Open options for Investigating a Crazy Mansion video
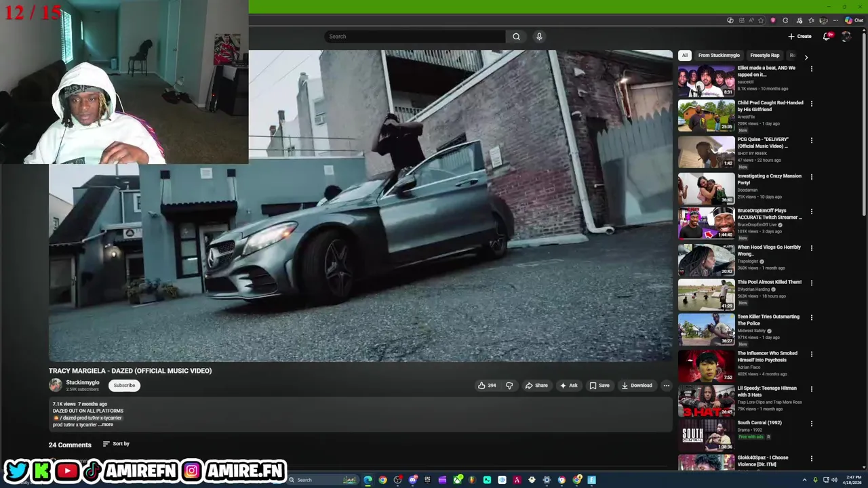Screen dimensions: 868x488 [811, 177]
